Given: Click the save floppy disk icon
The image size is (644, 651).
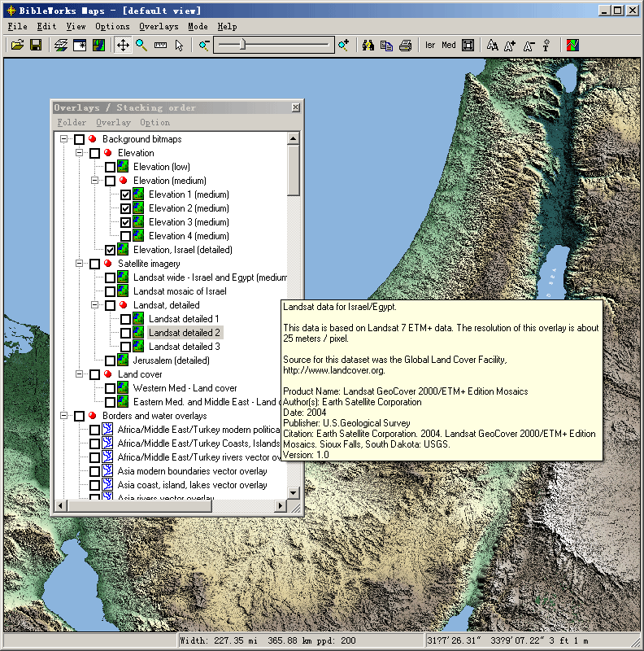Looking at the screenshot, I should point(36,45).
